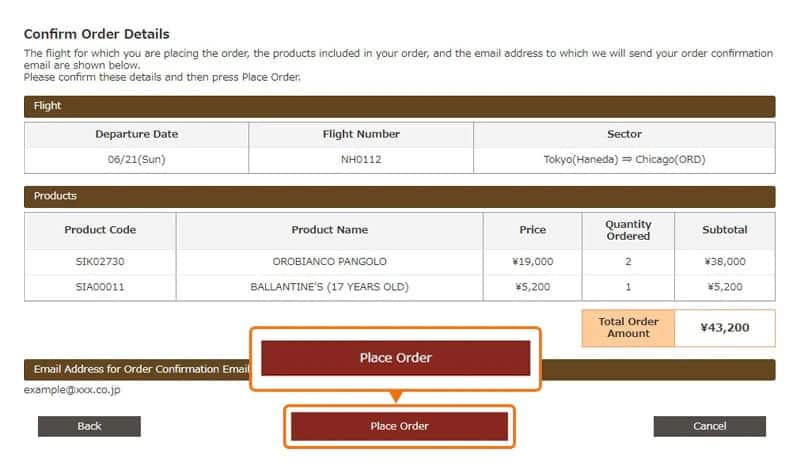The width and height of the screenshot is (800, 476).
Task: Click the Confirm Order Details heading
Action: (x=97, y=34)
